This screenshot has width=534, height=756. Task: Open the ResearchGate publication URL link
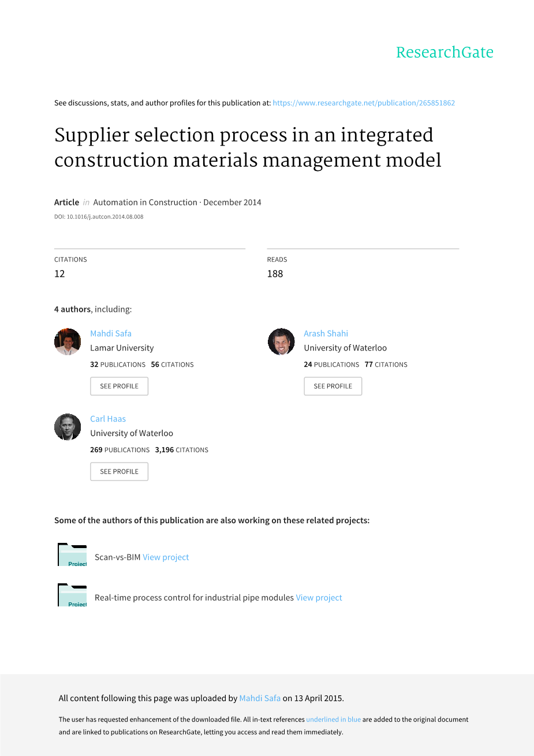tap(364, 103)
